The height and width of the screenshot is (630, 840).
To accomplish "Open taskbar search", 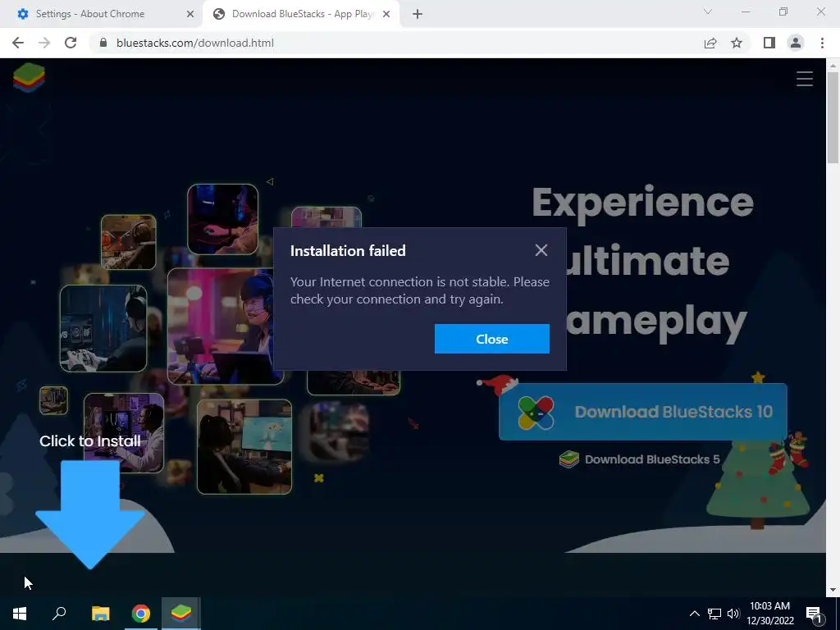I will pyautogui.click(x=59, y=614).
